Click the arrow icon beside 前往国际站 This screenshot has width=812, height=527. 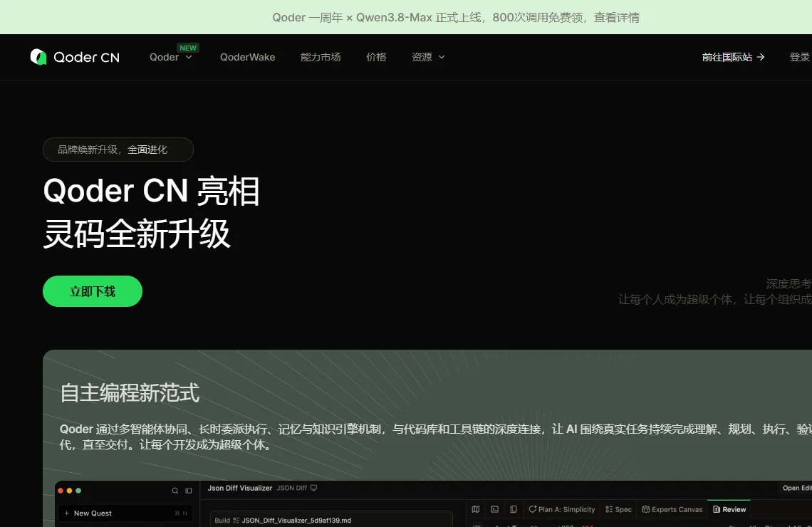pyautogui.click(x=761, y=57)
